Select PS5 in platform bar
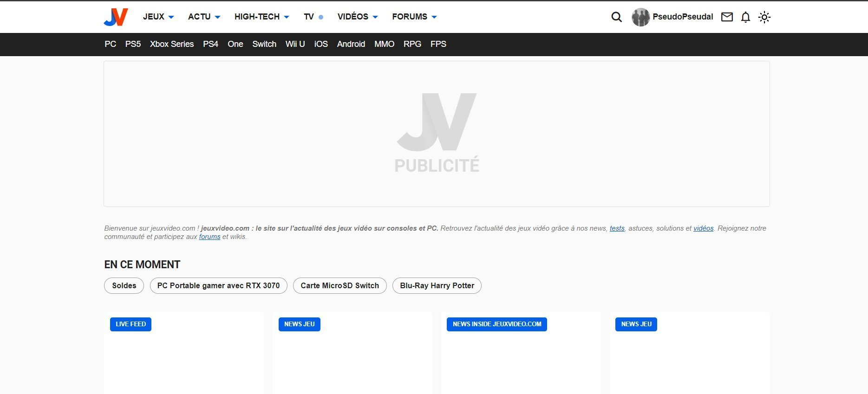The width and height of the screenshot is (868, 394). pos(133,44)
